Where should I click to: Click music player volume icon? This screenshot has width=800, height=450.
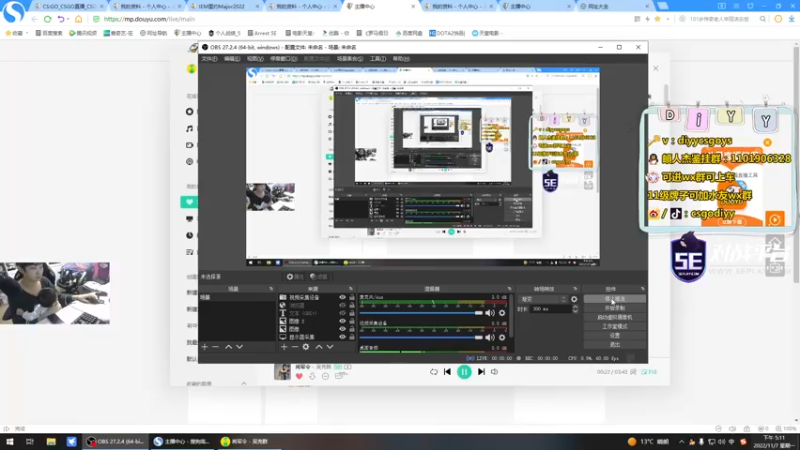(494, 372)
